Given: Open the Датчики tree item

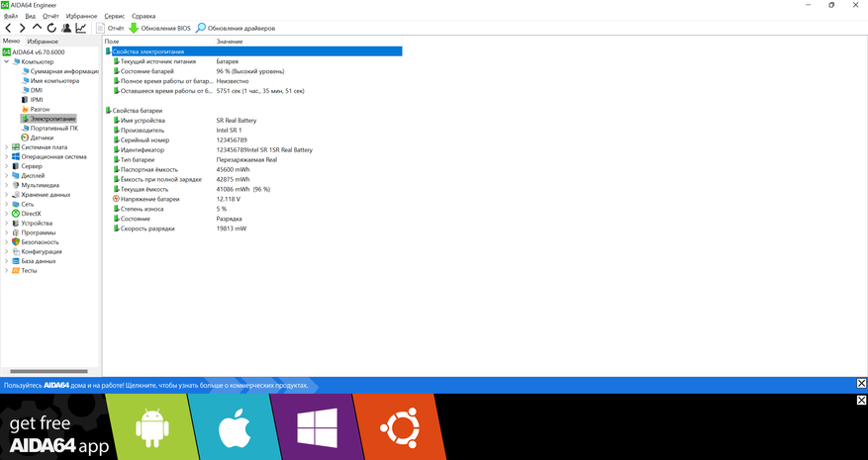Looking at the screenshot, I should click(x=37, y=138).
